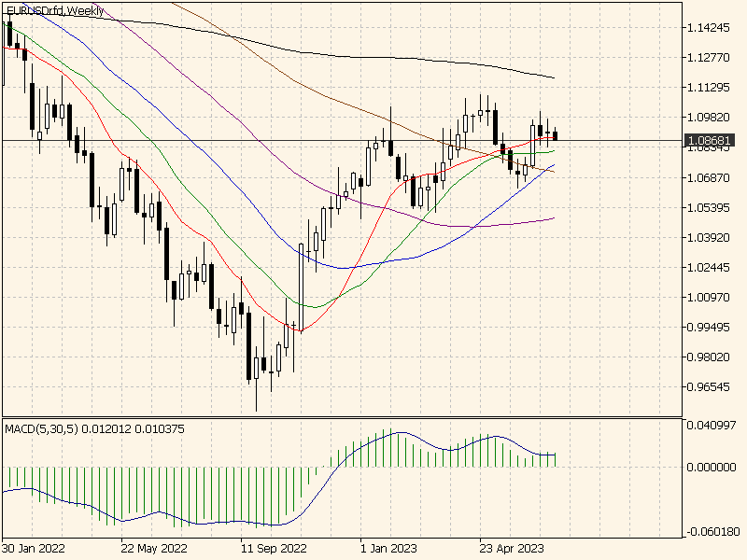Click the 1.02445 price axis label
This screenshot has height=560, width=747.
coord(709,267)
